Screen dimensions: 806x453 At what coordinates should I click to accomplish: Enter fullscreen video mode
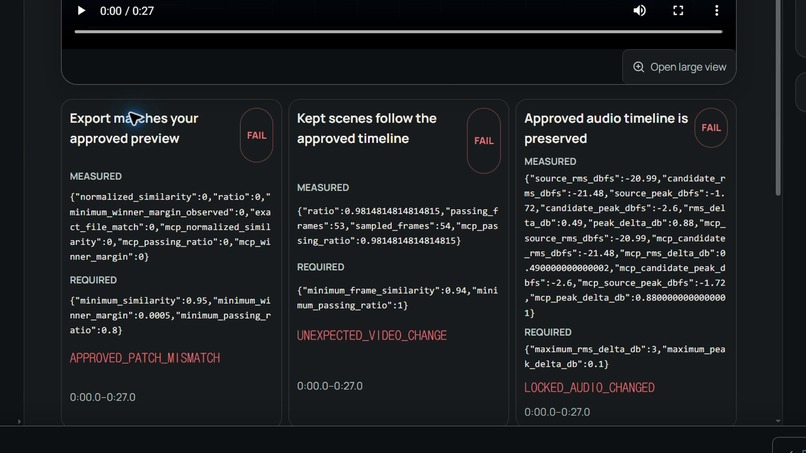point(678,11)
